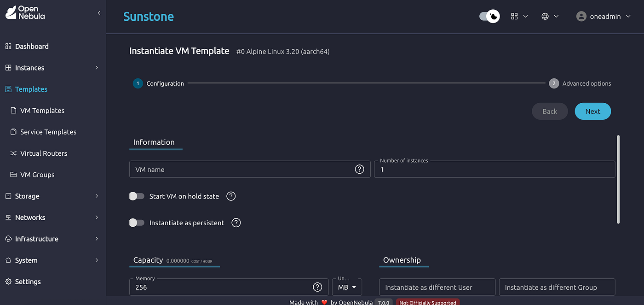Click the Memory value field
The height and width of the screenshot is (305, 644).
[229, 287]
